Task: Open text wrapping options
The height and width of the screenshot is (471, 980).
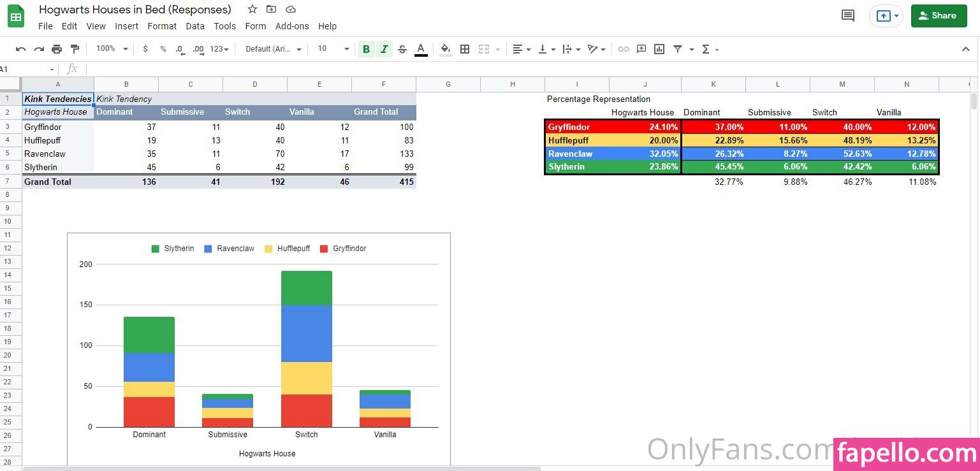Action: tap(571, 49)
